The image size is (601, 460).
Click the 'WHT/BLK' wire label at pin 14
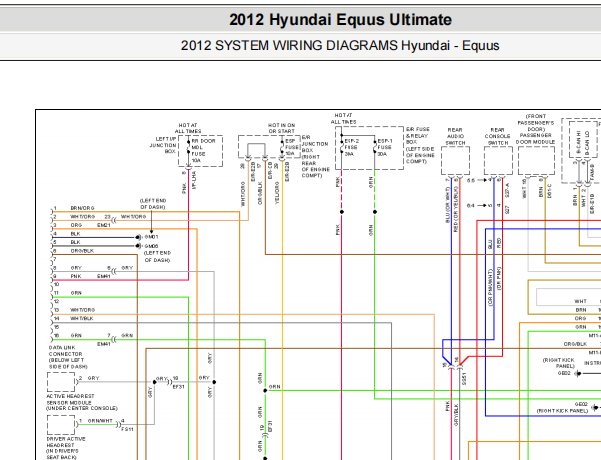click(x=82, y=319)
